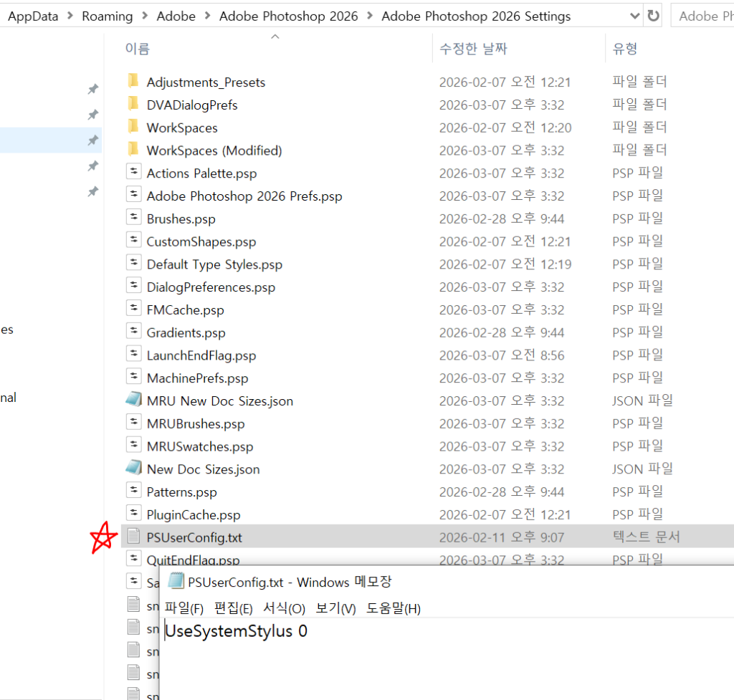734x700 pixels.
Task: Refresh the current folder view
Action: click(x=654, y=16)
